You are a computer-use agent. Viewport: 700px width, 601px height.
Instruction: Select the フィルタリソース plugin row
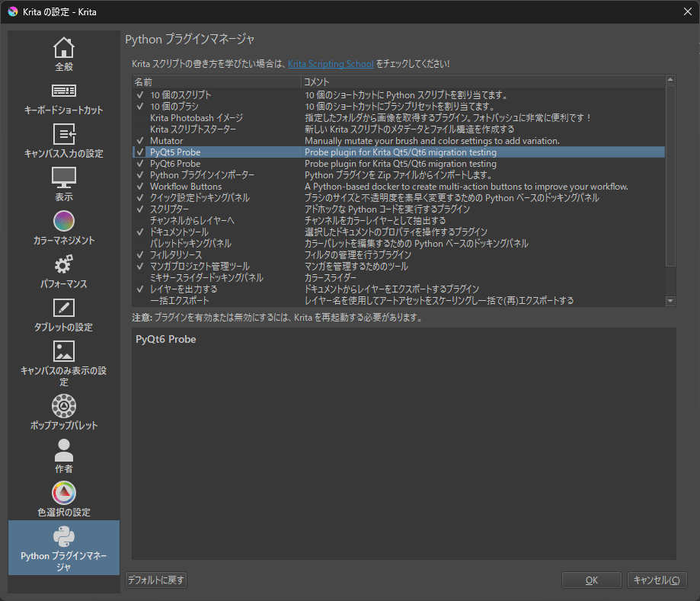pos(398,255)
